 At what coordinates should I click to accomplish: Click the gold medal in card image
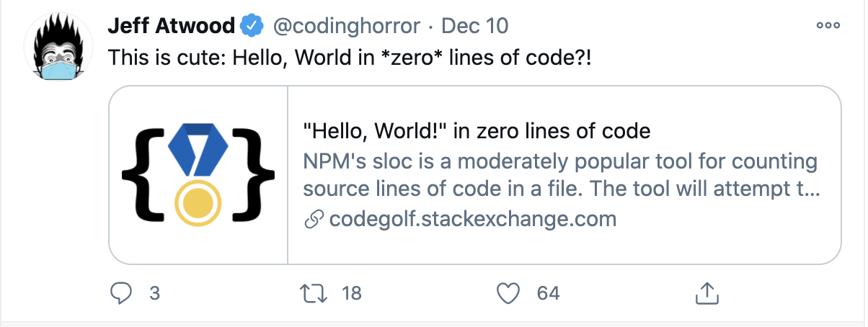[198, 200]
